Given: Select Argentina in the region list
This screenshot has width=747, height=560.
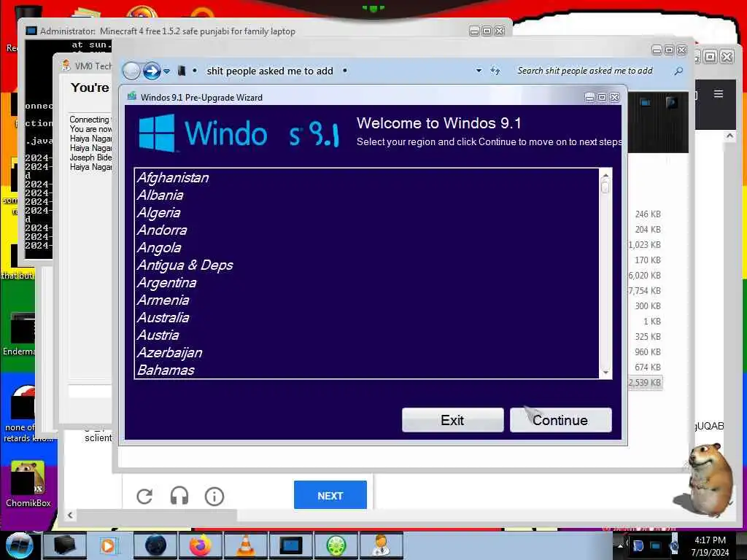Looking at the screenshot, I should coord(366,283).
